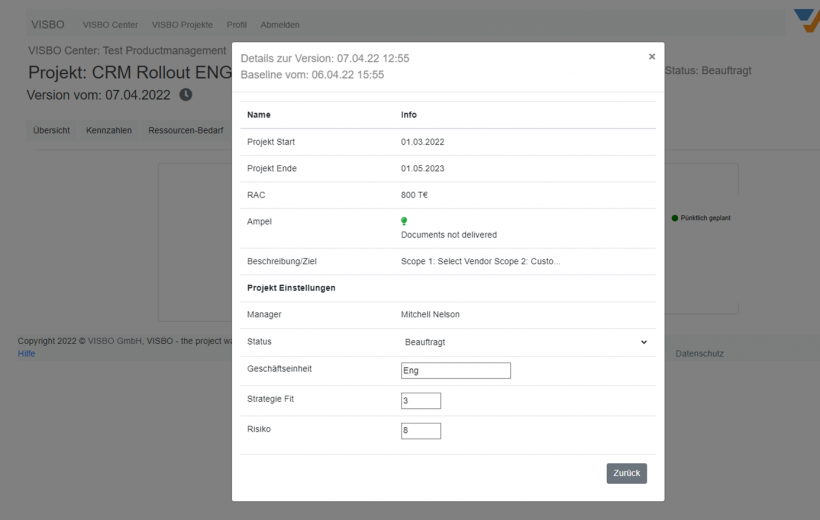Click the green 'Pünktlich geplant' legend dot
820x520 pixels.
(x=675, y=217)
